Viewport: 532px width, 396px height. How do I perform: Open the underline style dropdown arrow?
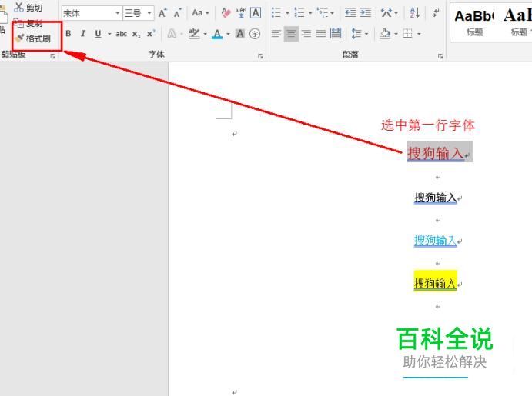click(x=109, y=34)
